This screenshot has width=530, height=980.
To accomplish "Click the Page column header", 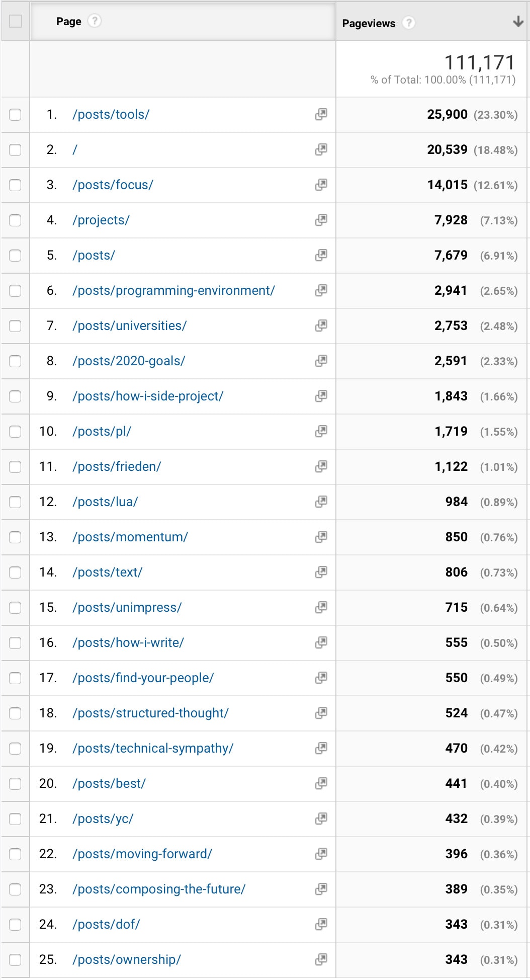I will 69,21.
